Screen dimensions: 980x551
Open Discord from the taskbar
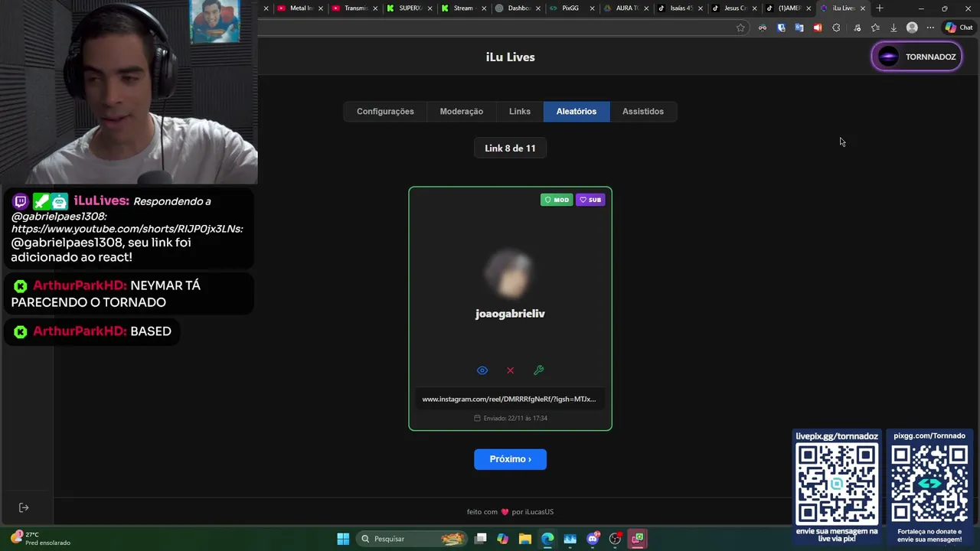(593, 539)
